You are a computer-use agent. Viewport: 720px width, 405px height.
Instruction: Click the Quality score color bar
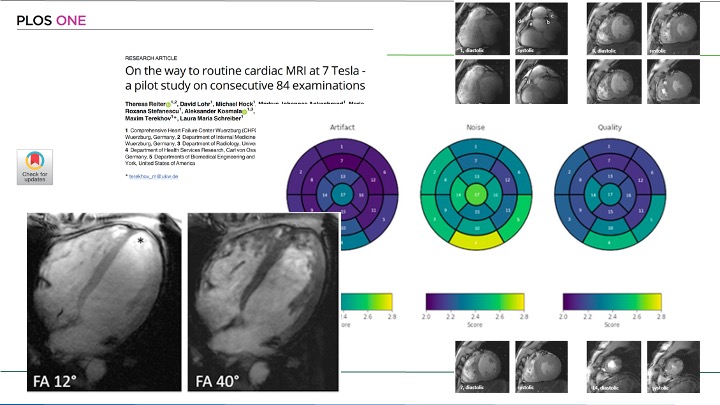609,299
